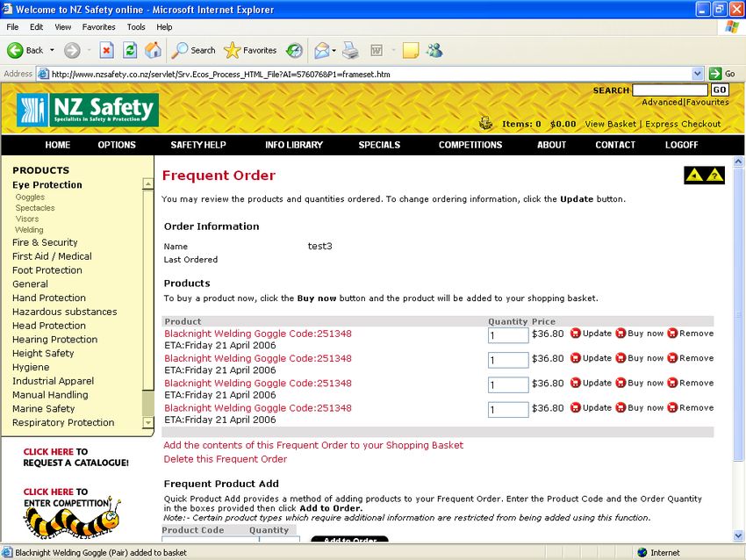Open first Blacknight Welding Goggle product link
The height and width of the screenshot is (560, 746).
(x=258, y=333)
